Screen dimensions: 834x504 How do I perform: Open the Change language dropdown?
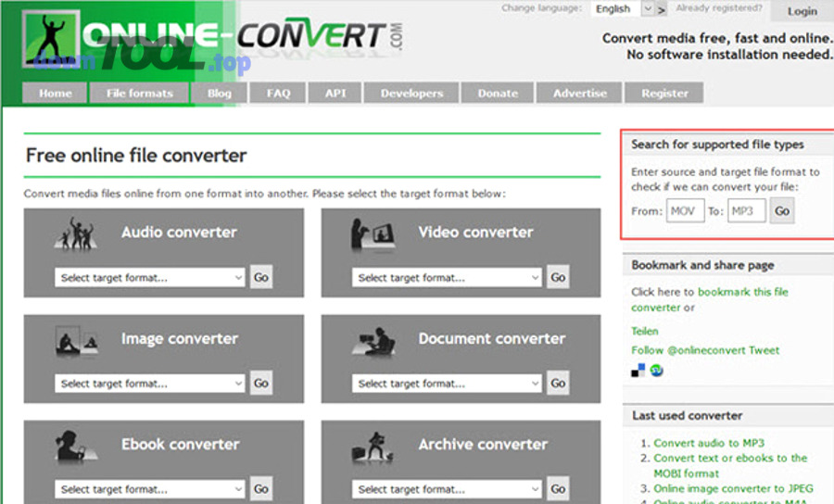coord(623,9)
